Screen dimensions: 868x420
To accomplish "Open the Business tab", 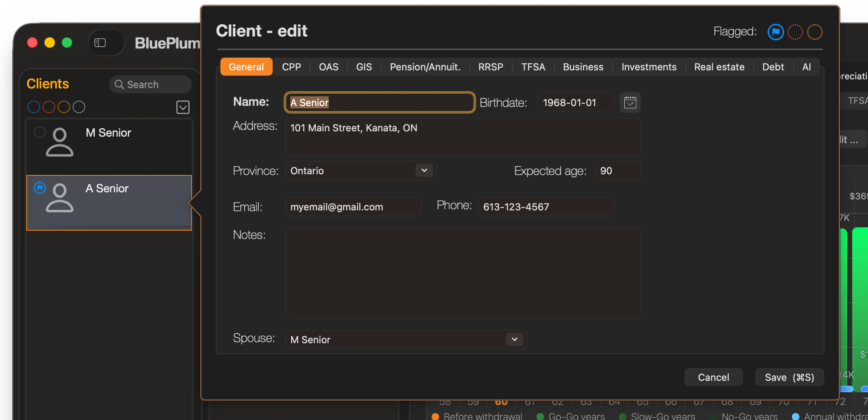I will (583, 67).
